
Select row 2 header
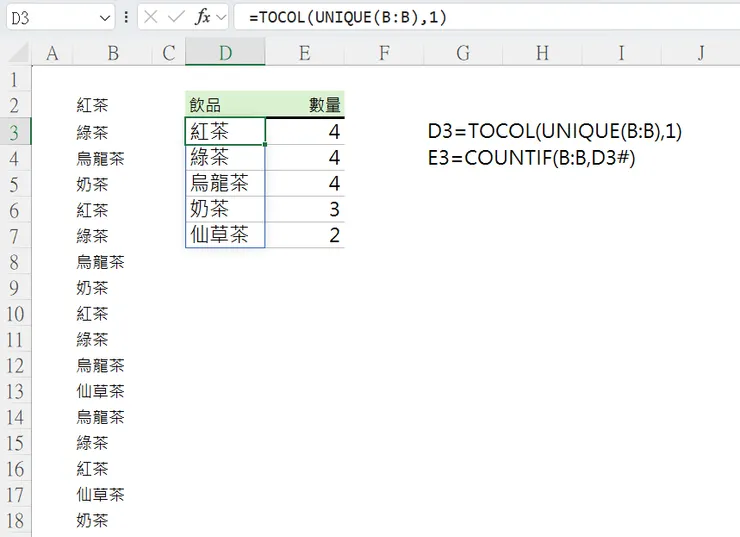pyautogui.click(x=15, y=105)
